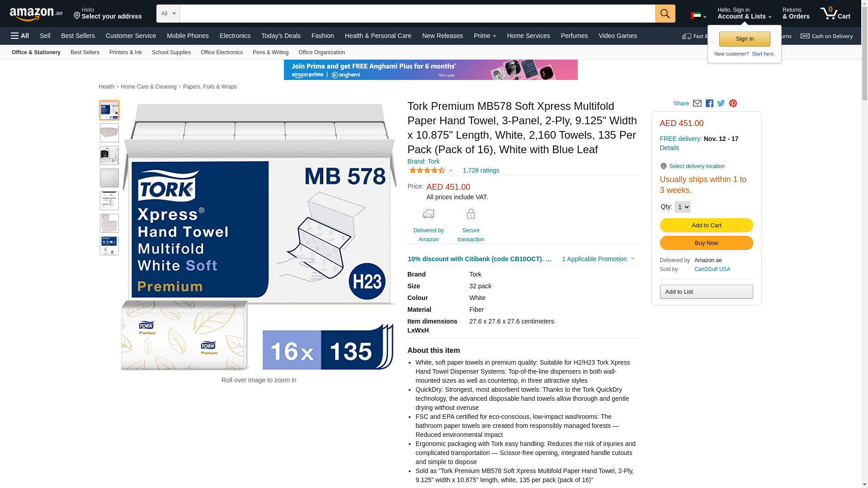Expand the 1 Applicable Promotion section

click(598, 259)
